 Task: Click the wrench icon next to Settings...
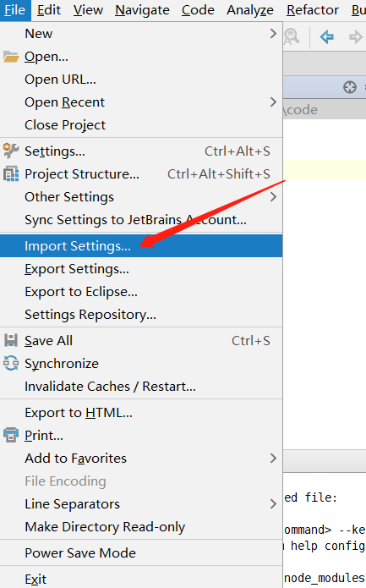pos(11,151)
